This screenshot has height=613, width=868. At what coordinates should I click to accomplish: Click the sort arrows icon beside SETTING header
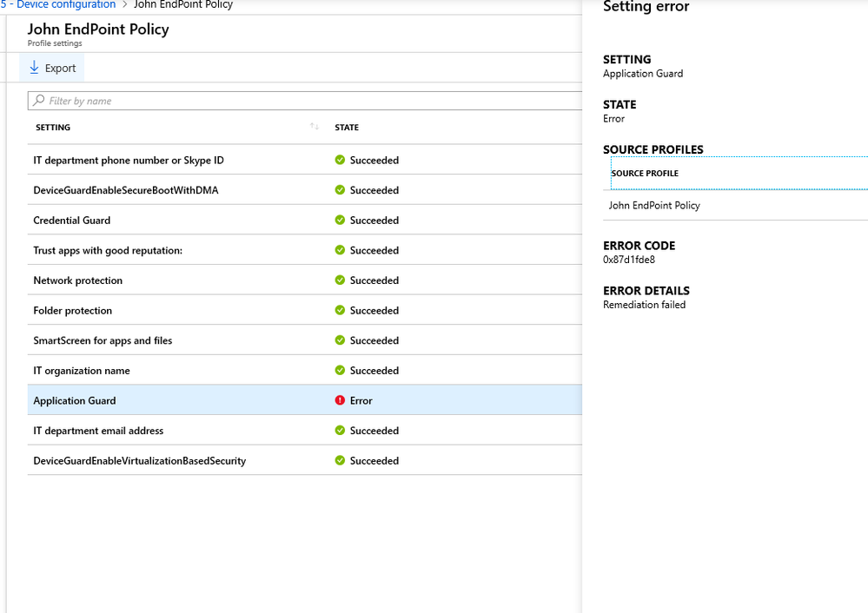tap(315, 128)
